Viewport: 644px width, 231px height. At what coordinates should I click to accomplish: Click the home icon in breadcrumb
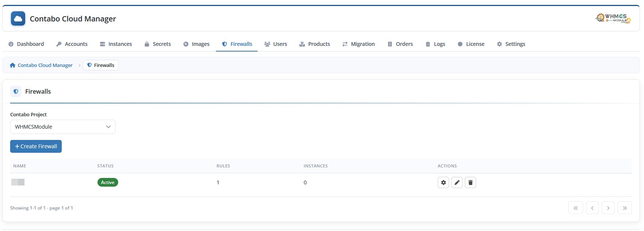pyautogui.click(x=12, y=65)
